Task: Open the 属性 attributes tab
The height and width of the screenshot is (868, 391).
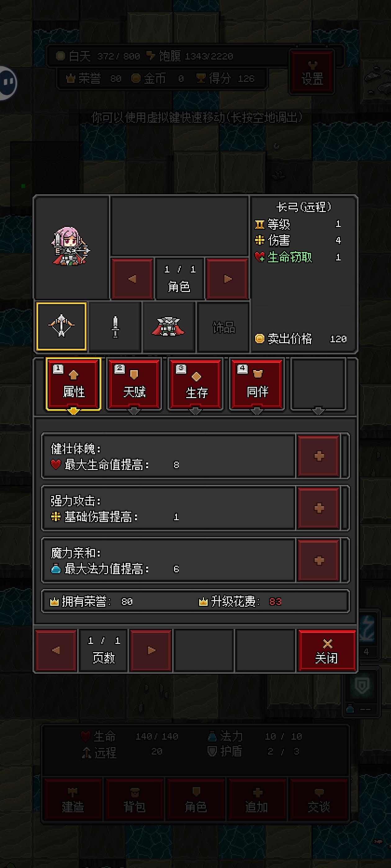Action: (x=74, y=384)
